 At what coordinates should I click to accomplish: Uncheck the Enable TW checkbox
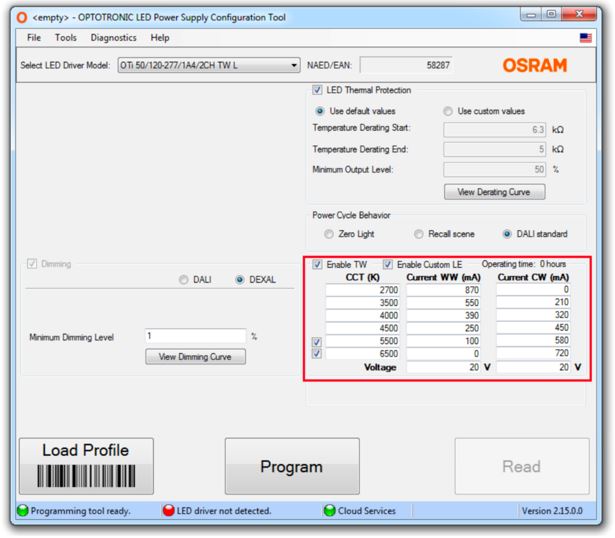point(318,263)
